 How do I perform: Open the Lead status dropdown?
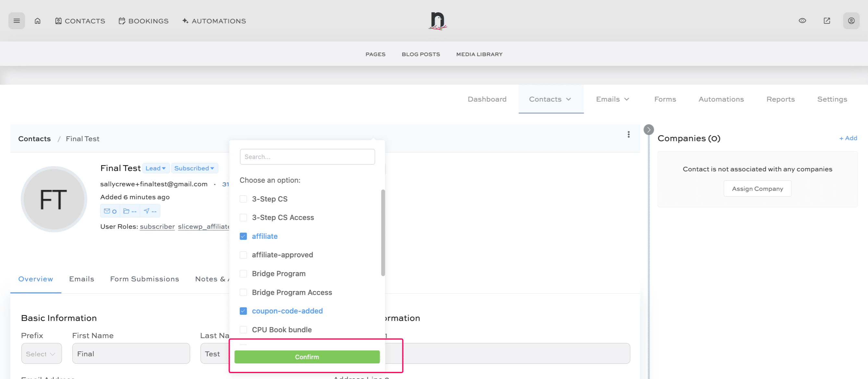tap(155, 168)
